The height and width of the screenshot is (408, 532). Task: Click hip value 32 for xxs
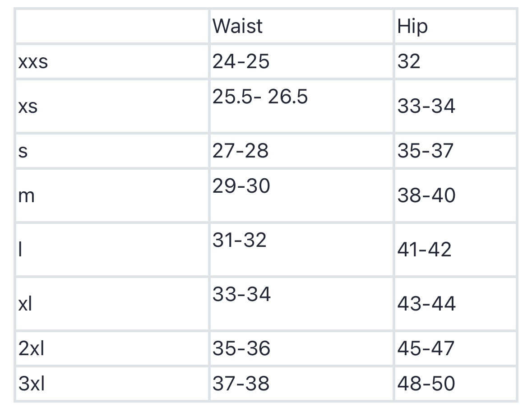click(409, 61)
